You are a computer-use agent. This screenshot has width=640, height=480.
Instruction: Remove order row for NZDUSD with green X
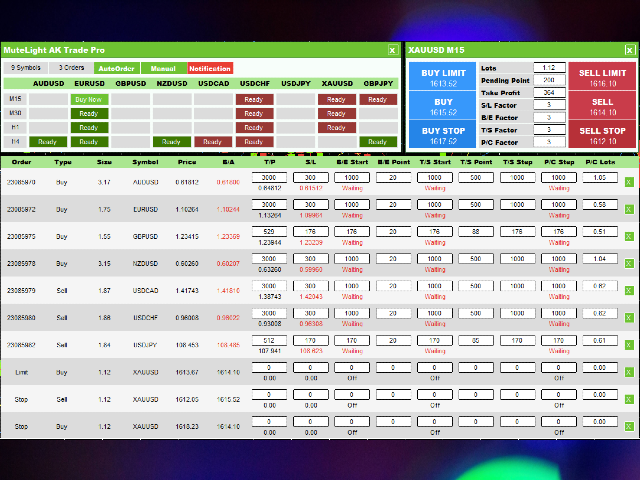[x=629, y=263]
